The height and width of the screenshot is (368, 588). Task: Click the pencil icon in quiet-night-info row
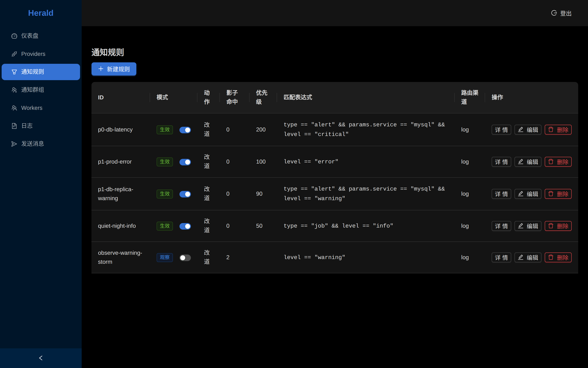(x=520, y=226)
